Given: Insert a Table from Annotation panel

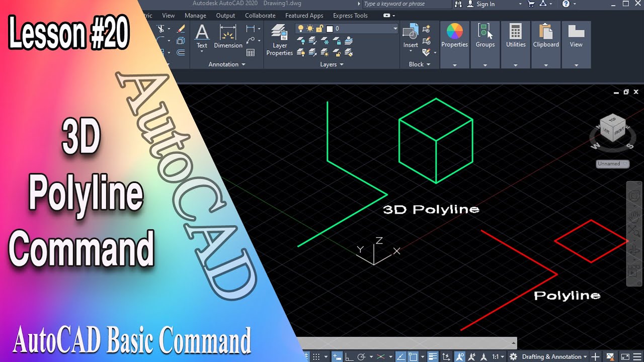Looking at the screenshot, I should coord(250,53).
